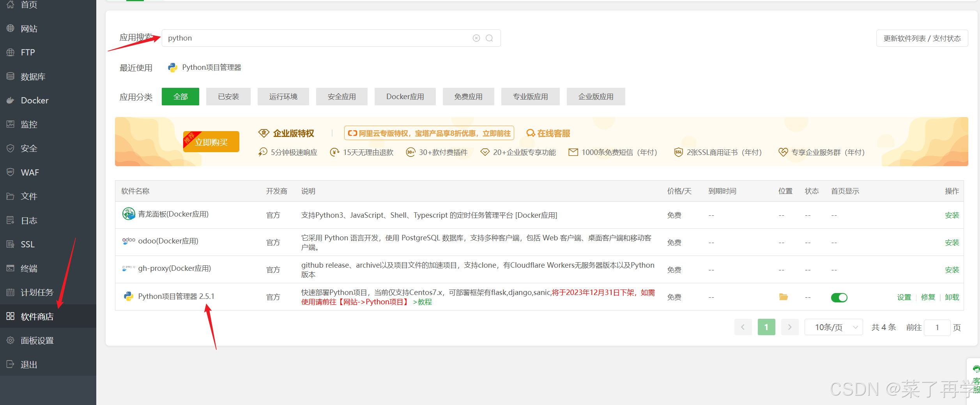Select the 企业版应用 category tab
The height and width of the screenshot is (405, 980).
[x=596, y=96]
